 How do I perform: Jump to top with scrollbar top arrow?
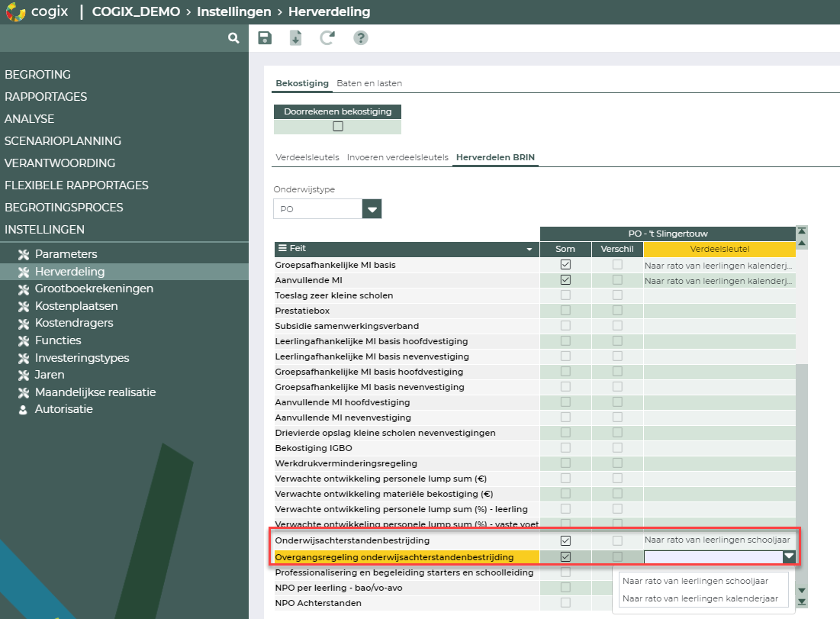pyautogui.click(x=801, y=231)
